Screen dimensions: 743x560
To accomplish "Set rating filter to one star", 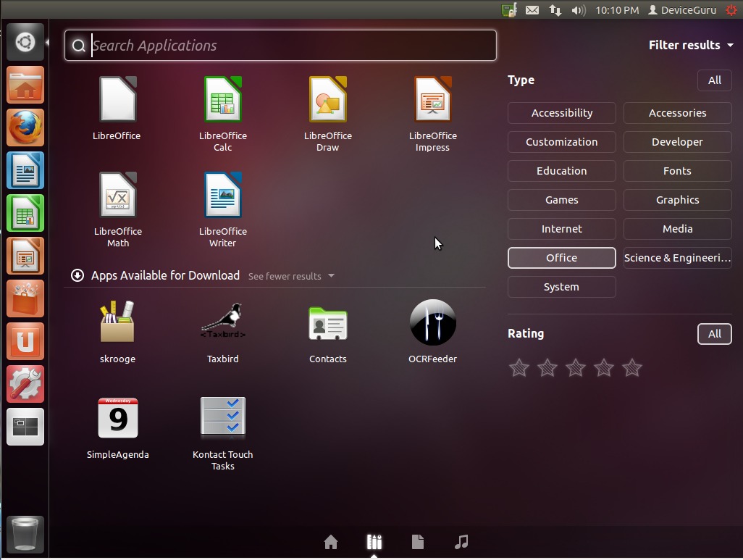I will tap(519, 367).
